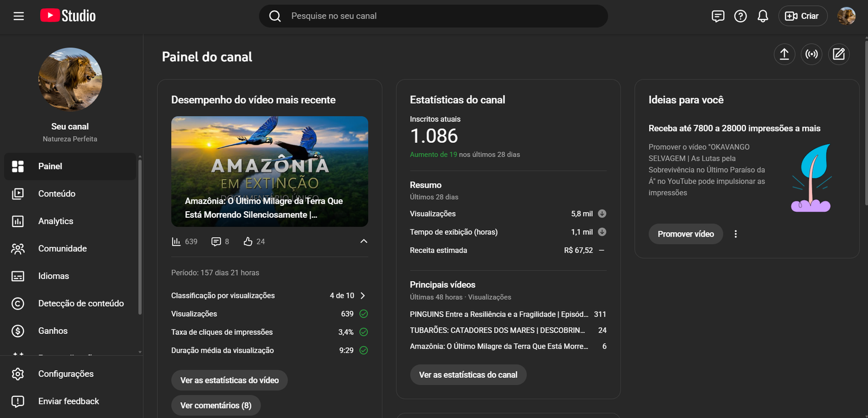
Task: Click the create post pencil icon
Action: point(839,54)
